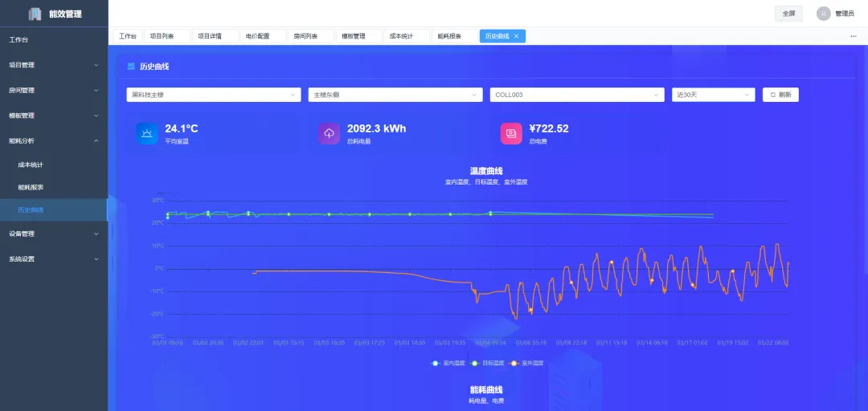Click the blue square beside 历史曲线 title
The width and height of the screenshot is (868, 411).
tap(131, 67)
